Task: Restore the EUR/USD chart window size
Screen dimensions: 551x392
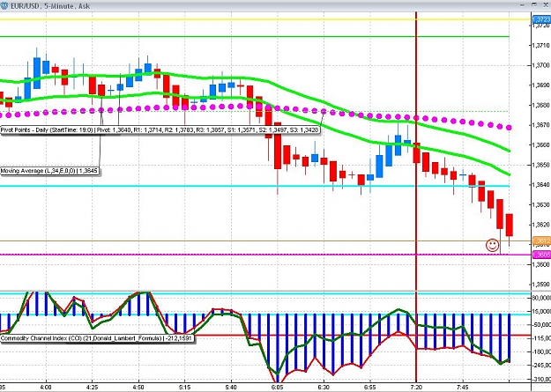Action: coord(534,5)
